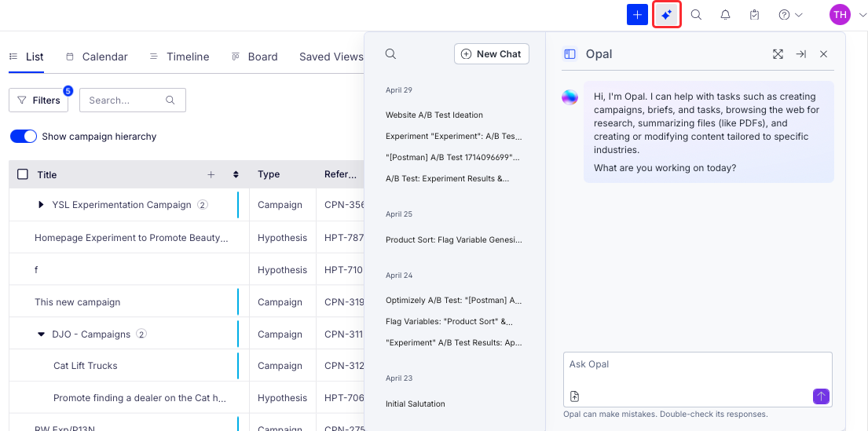Open A/B Test: Experiment Results chat
The image size is (868, 431).
pos(447,178)
